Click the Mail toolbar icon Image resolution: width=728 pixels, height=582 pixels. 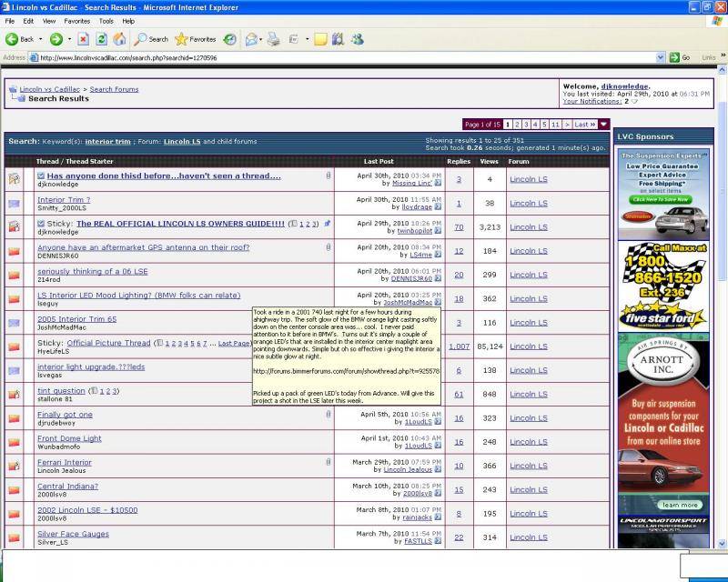pyautogui.click(x=251, y=39)
